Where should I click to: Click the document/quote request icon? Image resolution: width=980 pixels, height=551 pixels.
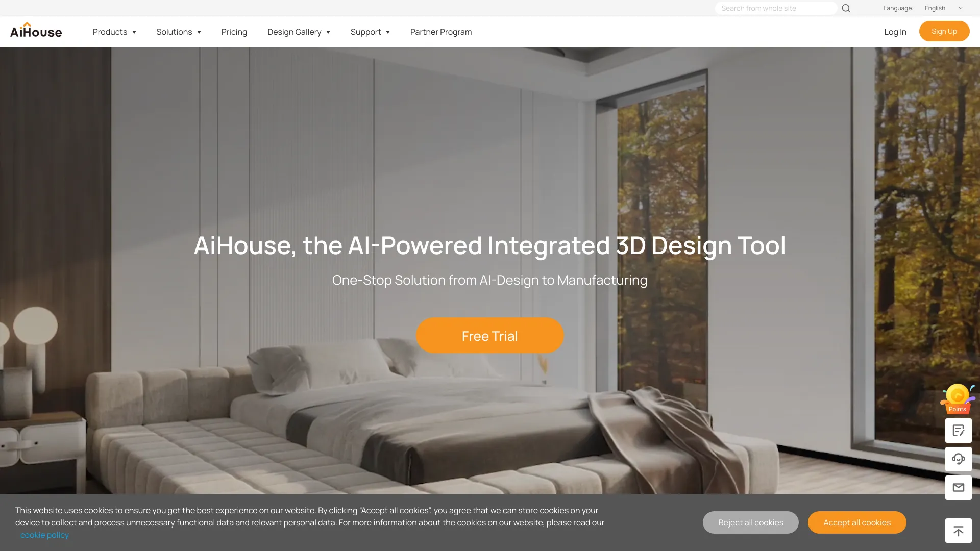pos(959,430)
